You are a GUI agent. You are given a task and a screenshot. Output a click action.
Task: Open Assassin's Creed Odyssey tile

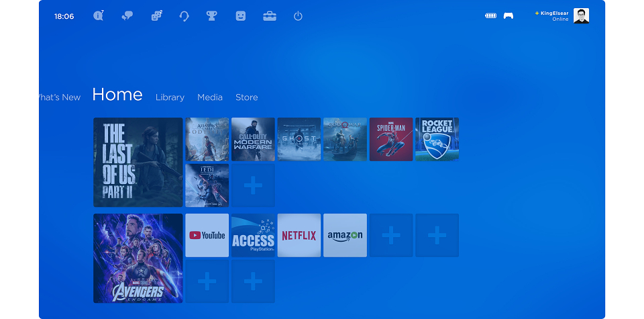pyautogui.click(x=207, y=140)
